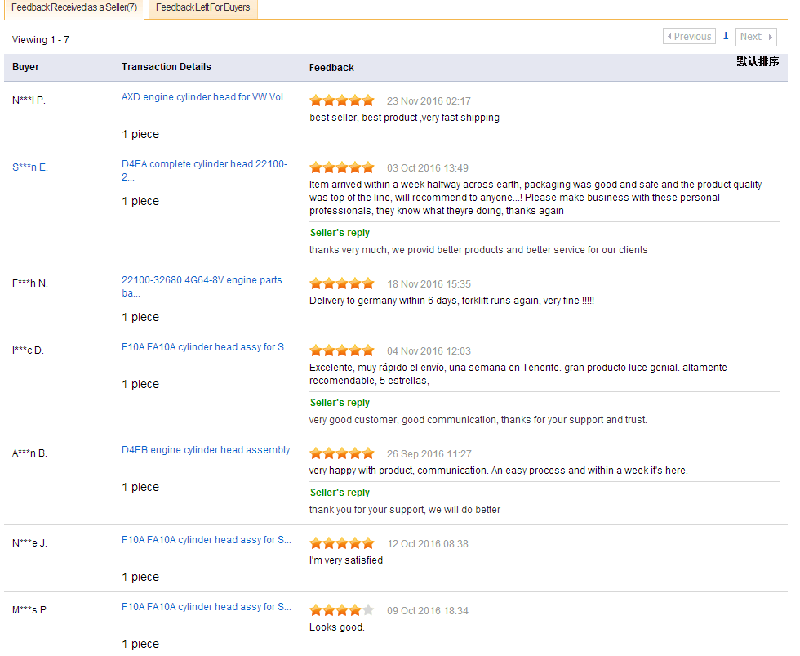Screen dimensions: 800x656
Task: Click the back arrow icon inside Previous button
Action: coord(672,35)
